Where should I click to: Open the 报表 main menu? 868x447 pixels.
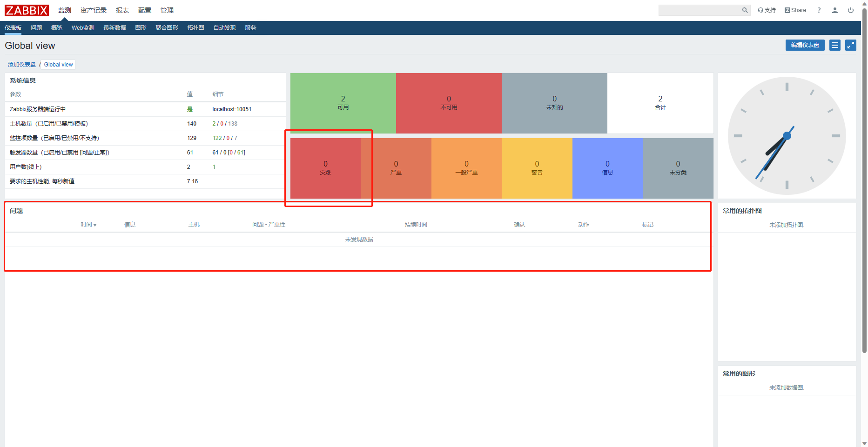click(x=122, y=10)
